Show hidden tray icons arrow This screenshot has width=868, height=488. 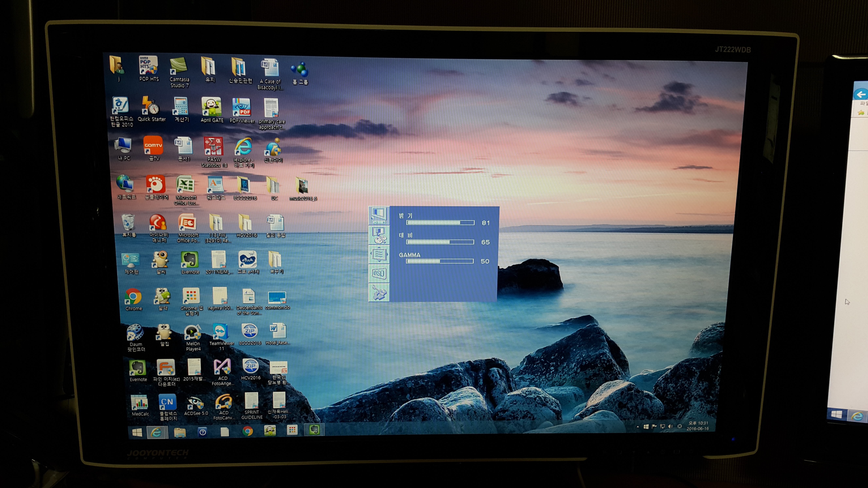point(638,427)
